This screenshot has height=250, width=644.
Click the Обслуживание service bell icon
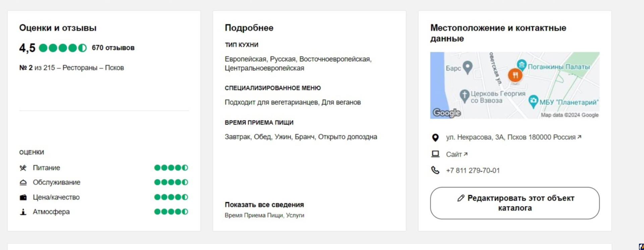pos(23,183)
